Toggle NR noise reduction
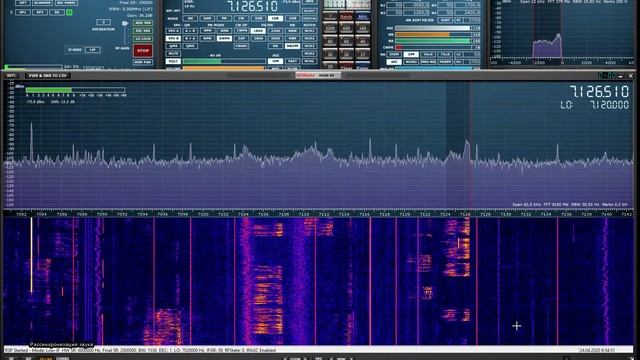 click(276, 46)
